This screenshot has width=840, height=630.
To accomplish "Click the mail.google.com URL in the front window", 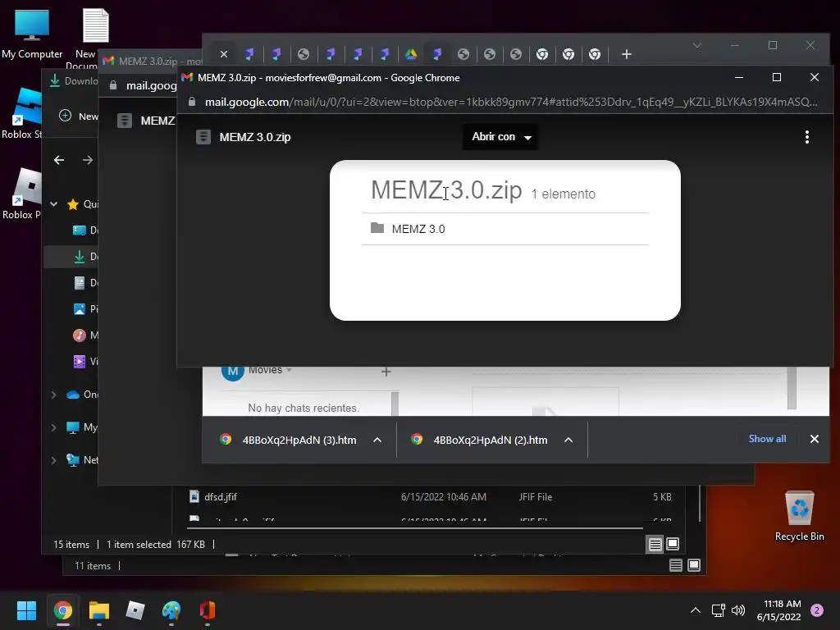I will (511, 102).
